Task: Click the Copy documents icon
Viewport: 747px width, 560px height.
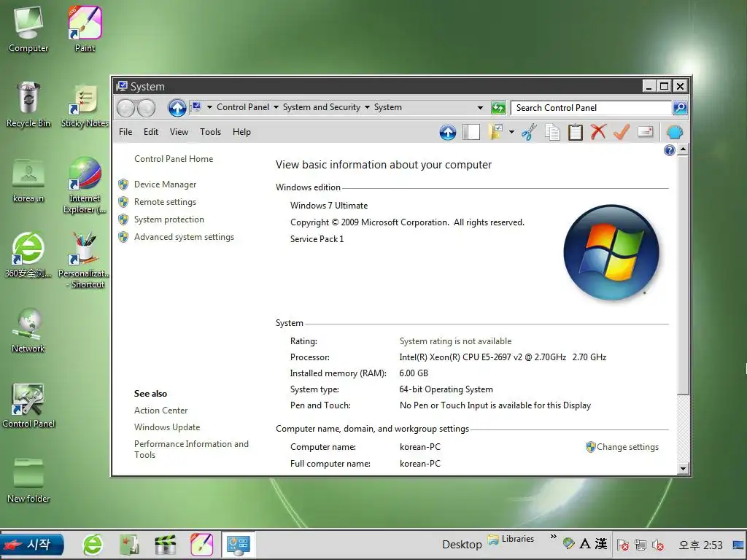Action: click(552, 132)
